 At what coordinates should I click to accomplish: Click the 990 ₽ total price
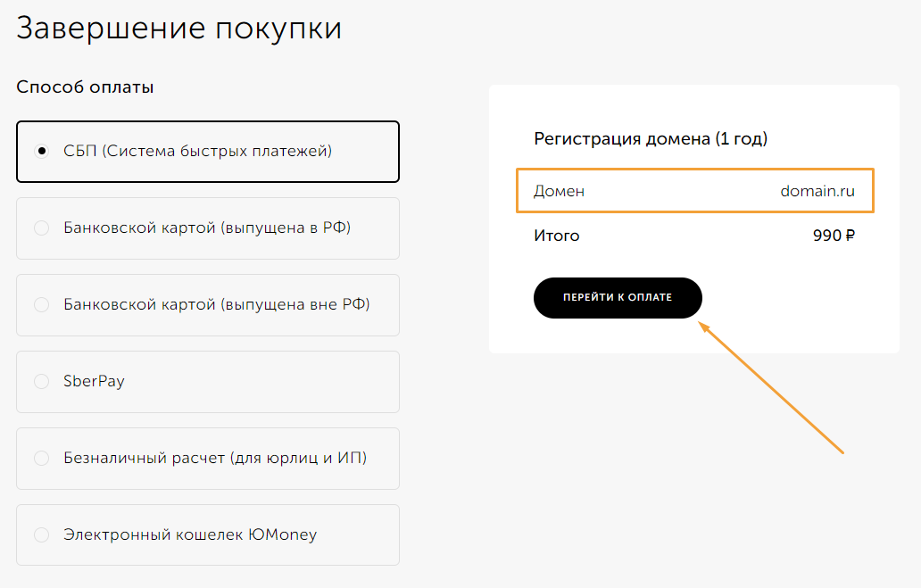(834, 236)
